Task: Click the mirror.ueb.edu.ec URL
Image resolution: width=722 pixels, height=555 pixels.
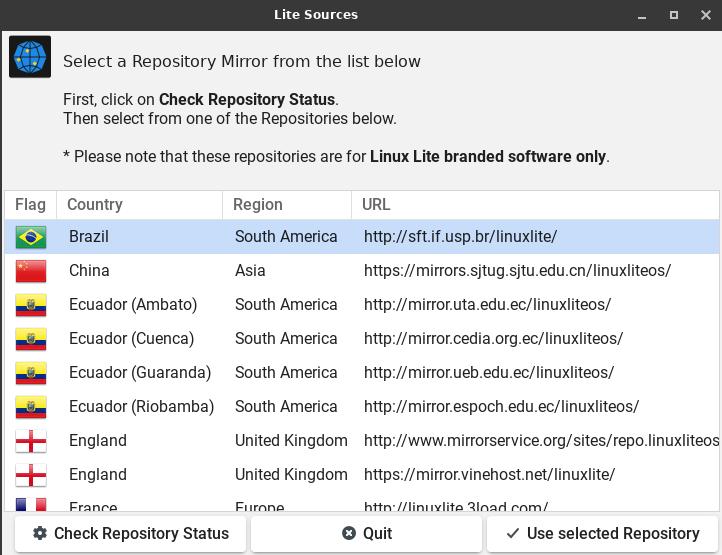Action: click(x=489, y=373)
